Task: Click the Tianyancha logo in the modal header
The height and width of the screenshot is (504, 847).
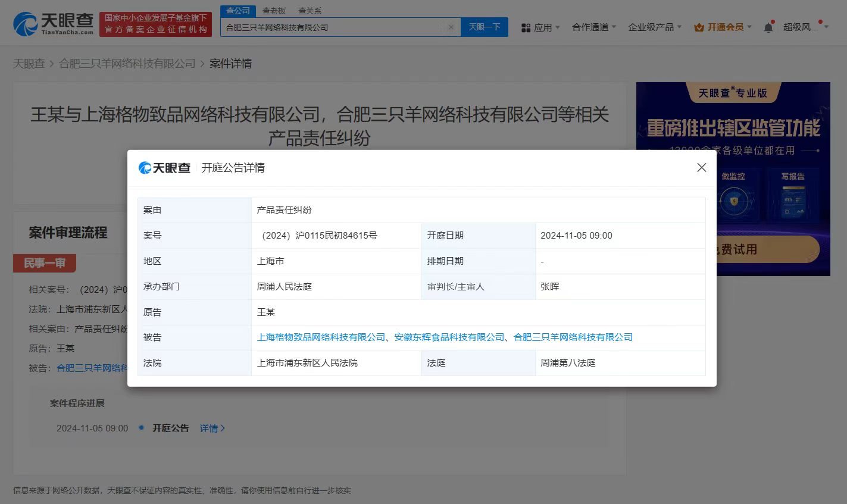Action: pos(164,168)
